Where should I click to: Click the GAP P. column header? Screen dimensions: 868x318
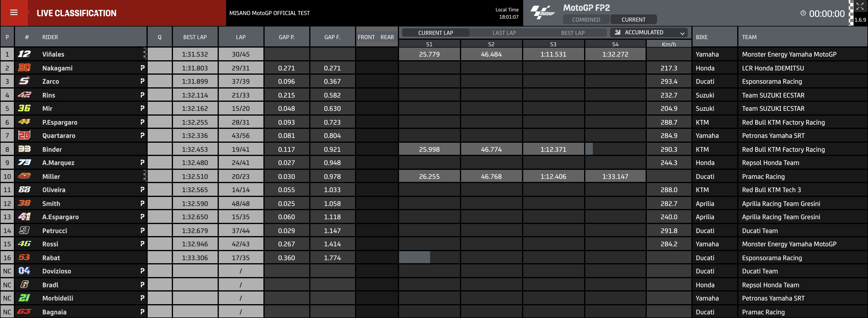coord(286,37)
